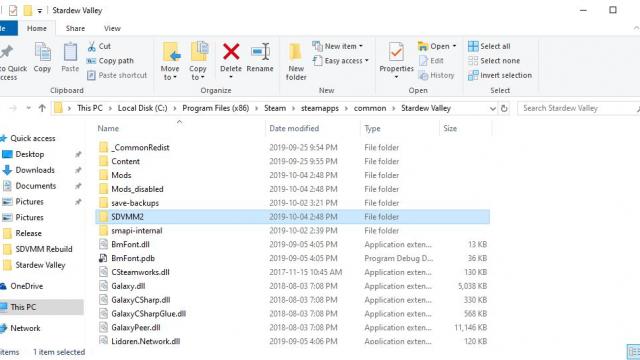This screenshot has width=640, height=360.
Task: Click 'common' breadcrumb segment
Action: (x=370, y=108)
